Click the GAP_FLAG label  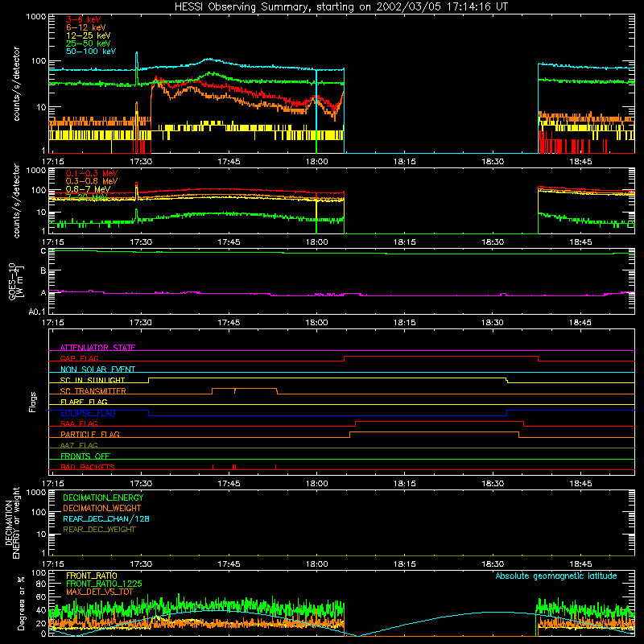click(x=79, y=358)
